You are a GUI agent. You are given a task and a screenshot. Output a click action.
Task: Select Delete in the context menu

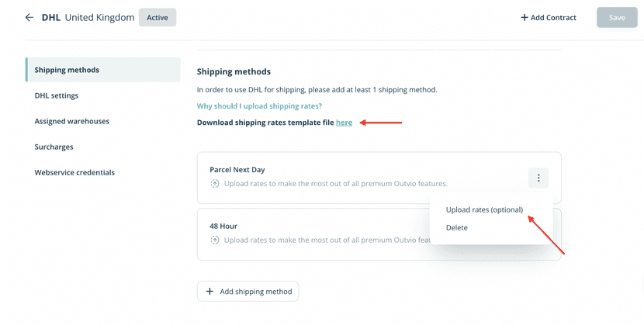(x=457, y=227)
